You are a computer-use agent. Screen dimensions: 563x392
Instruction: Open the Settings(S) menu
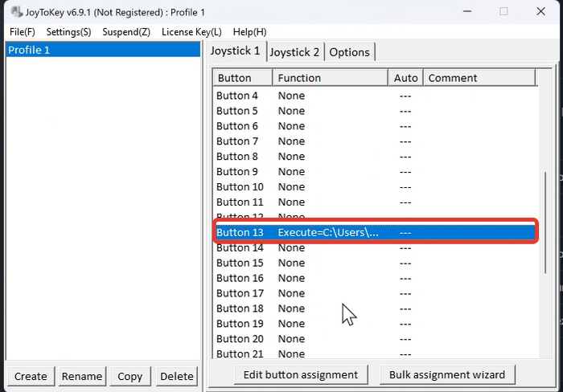click(x=68, y=31)
